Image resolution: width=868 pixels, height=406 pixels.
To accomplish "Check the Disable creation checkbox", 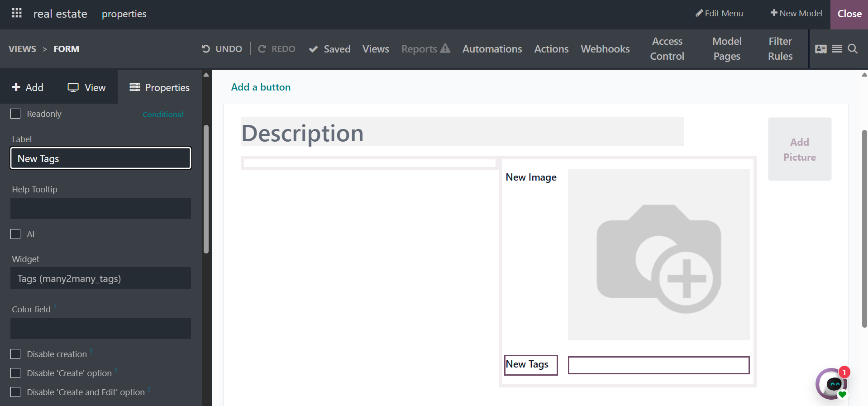I will (x=16, y=354).
